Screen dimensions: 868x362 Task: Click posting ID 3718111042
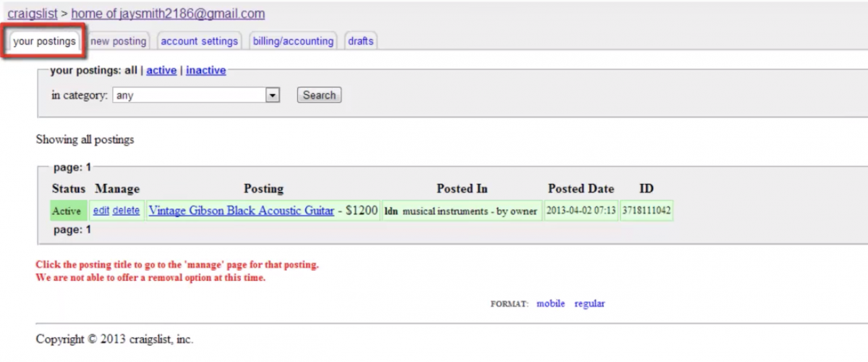(x=647, y=211)
